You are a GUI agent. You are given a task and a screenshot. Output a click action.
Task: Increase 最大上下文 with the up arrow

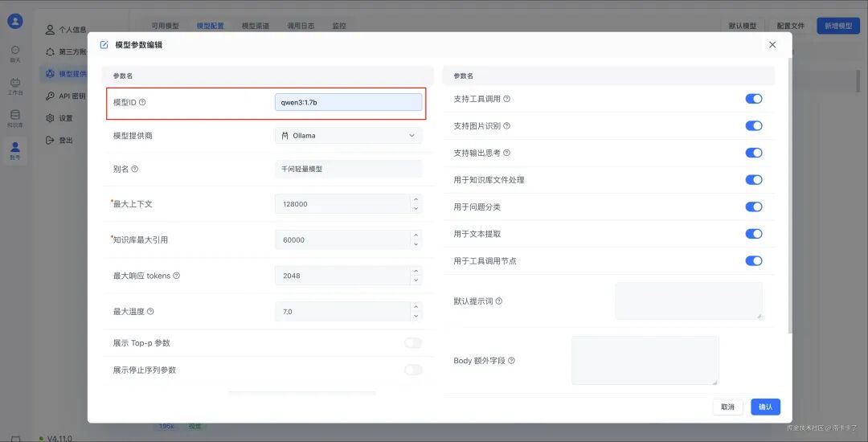pos(416,199)
